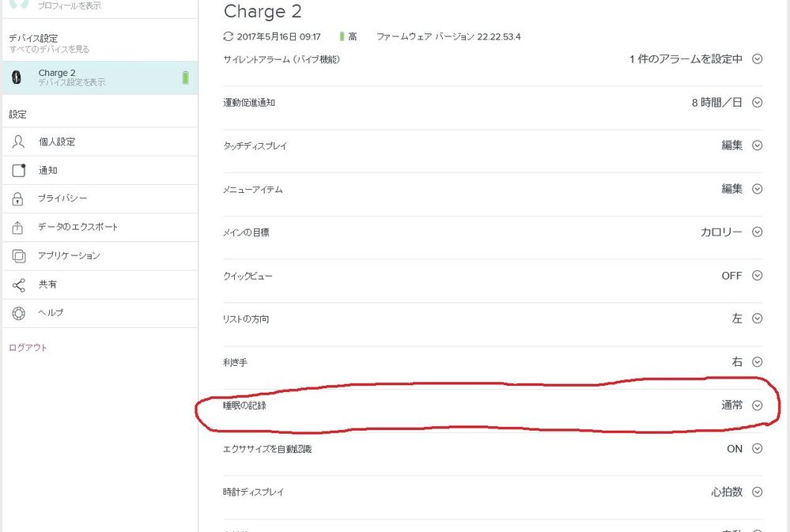Image resolution: width=790 pixels, height=532 pixels.
Task: Click the notification icon for 通知
Action: point(19,170)
